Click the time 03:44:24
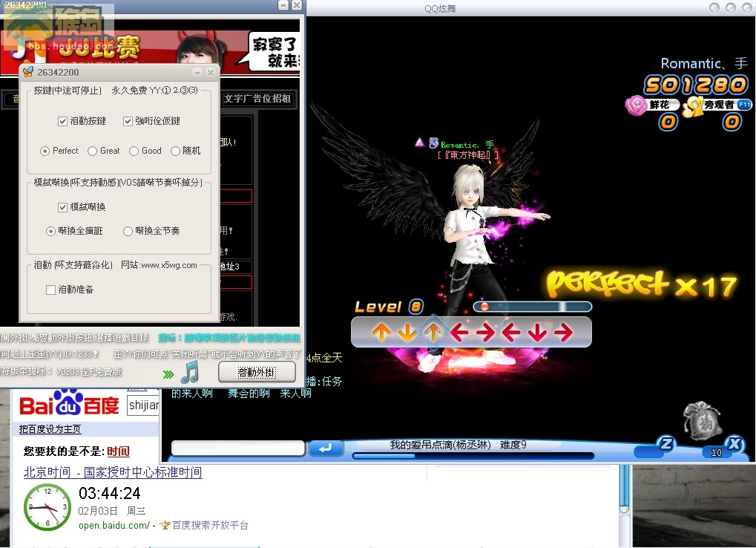This screenshot has height=548, width=756. click(110, 493)
